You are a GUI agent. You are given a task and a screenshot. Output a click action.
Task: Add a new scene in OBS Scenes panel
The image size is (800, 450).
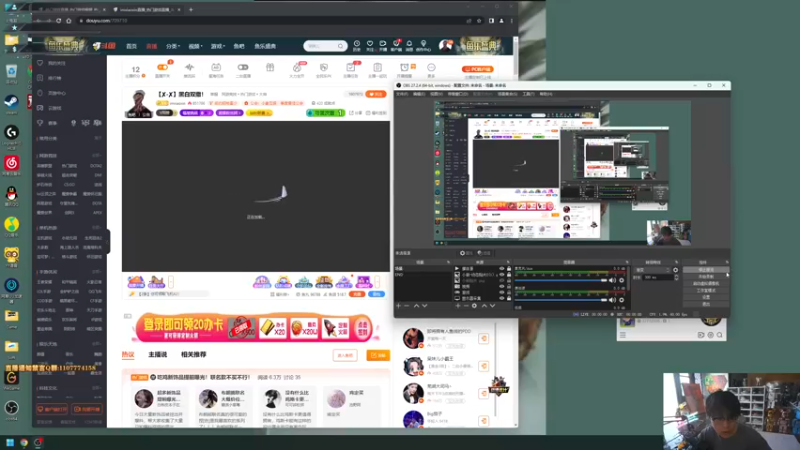(398, 306)
